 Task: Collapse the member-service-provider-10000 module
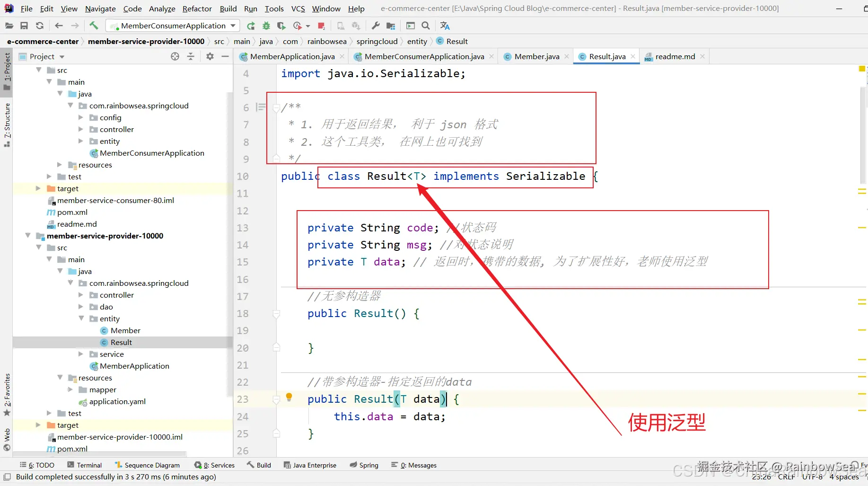pyautogui.click(x=28, y=236)
